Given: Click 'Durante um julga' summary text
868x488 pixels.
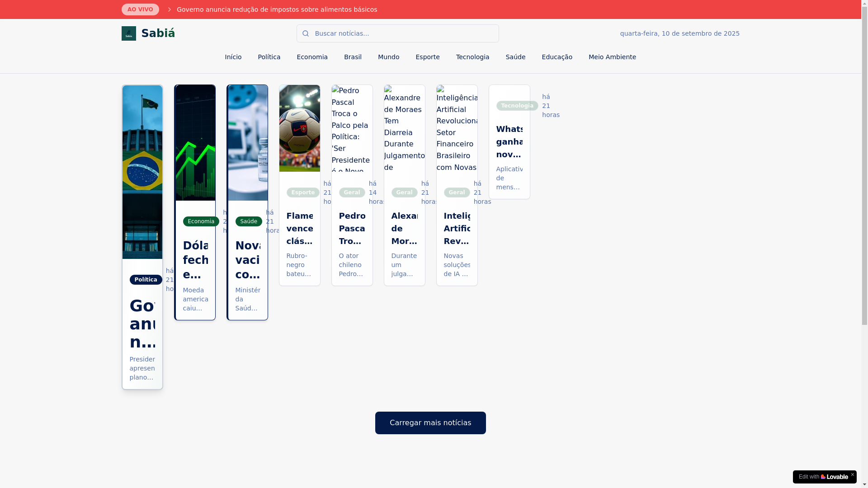Looking at the screenshot, I should tap(404, 265).
